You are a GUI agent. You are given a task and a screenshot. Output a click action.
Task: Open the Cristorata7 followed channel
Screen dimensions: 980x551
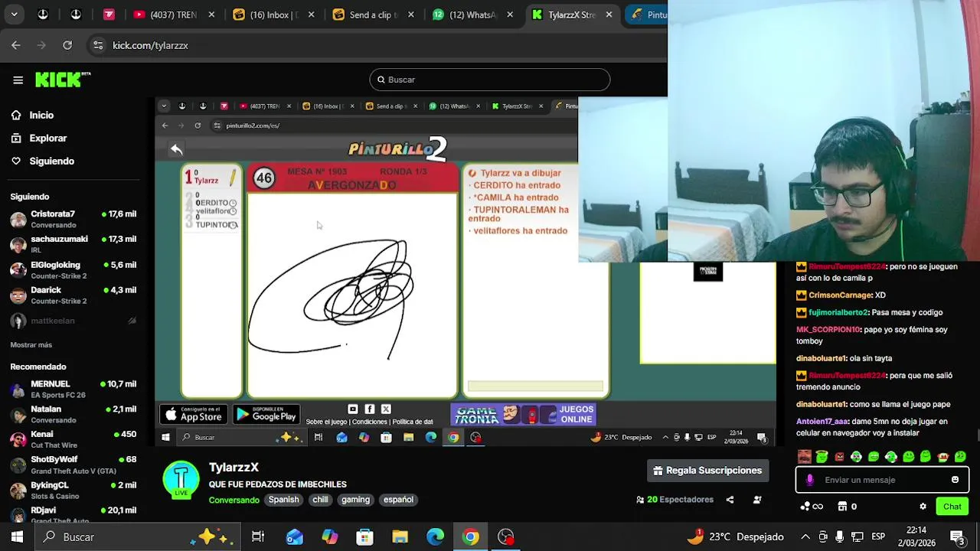click(x=73, y=219)
